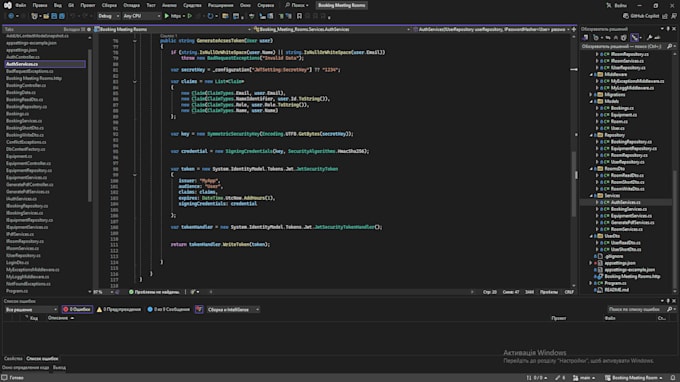Screen dimensions: 680x382
Task: Click Start Without Debugging outline play icon
Action: pos(190,16)
